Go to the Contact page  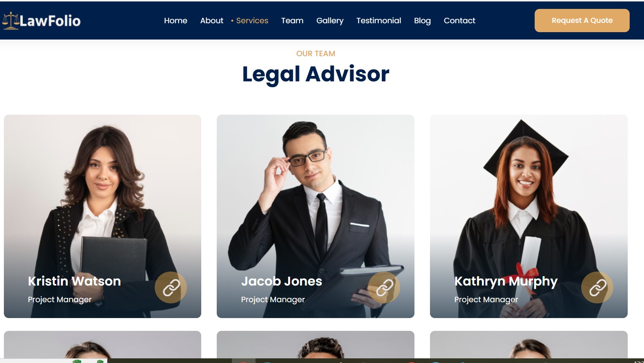pos(459,21)
